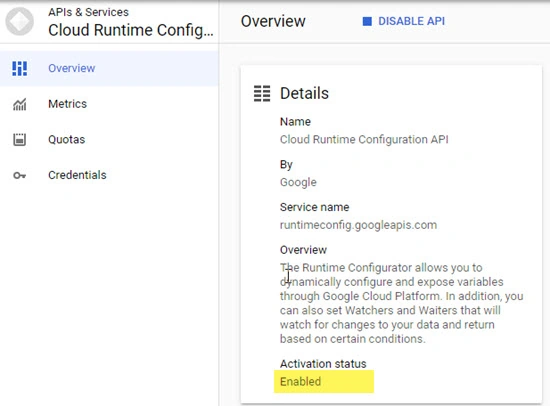This screenshot has height=406, width=550.
Task: Click the 'Activation status' label
Action: [x=323, y=364]
